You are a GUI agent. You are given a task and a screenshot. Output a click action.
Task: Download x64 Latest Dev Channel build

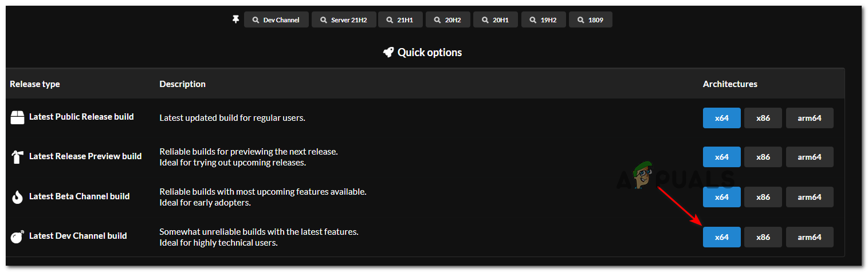pos(721,237)
